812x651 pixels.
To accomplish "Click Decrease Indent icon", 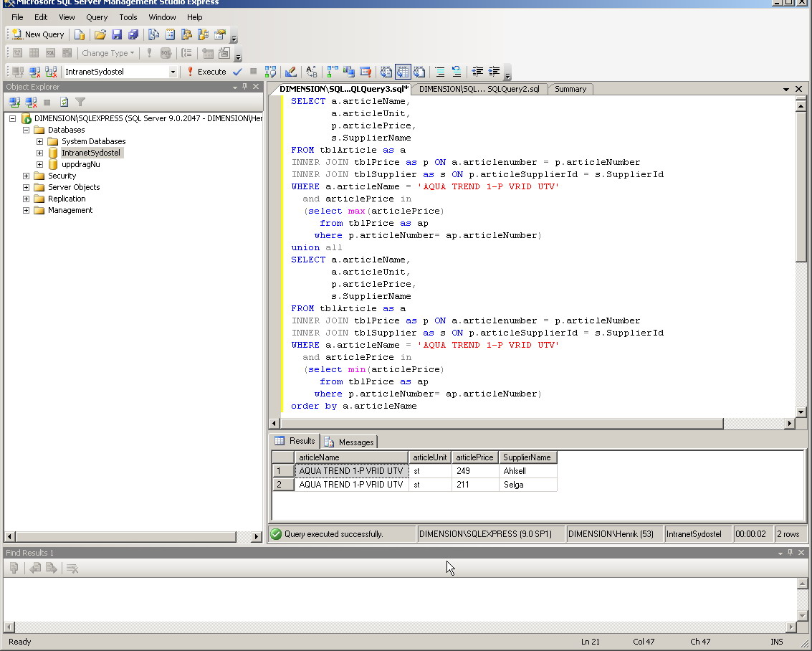I will coord(477,72).
